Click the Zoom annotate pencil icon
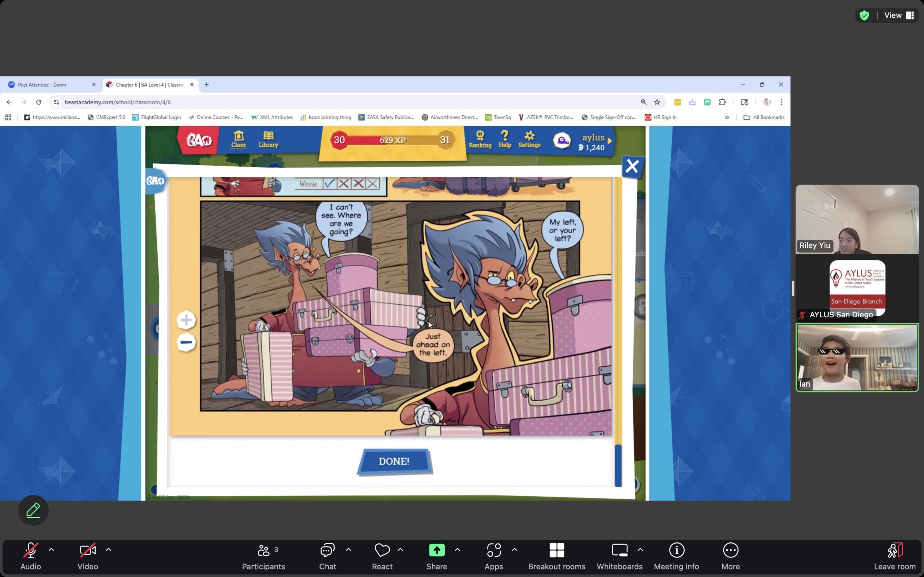Image resolution: width=924 pixels, height=577 pixels. (x=33, y=510)
